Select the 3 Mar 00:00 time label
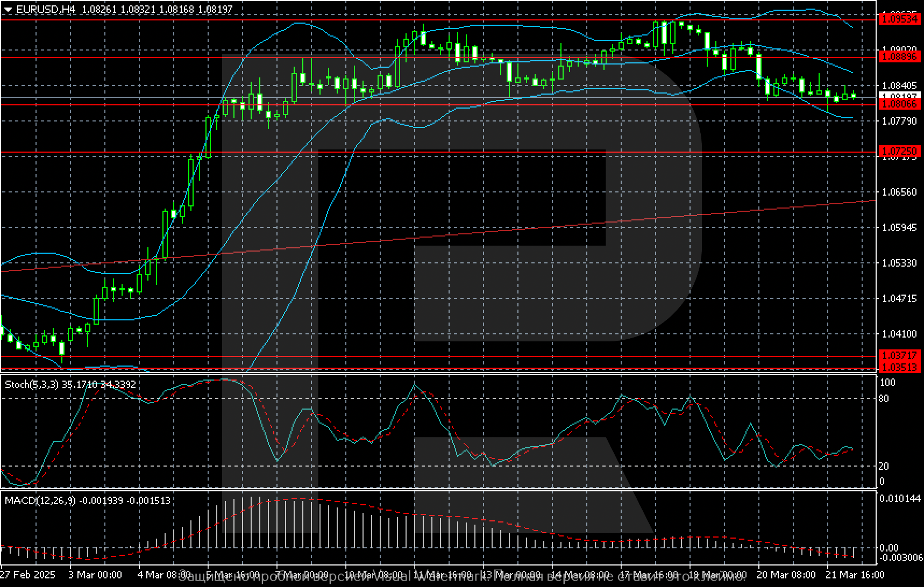 [96, 575]
